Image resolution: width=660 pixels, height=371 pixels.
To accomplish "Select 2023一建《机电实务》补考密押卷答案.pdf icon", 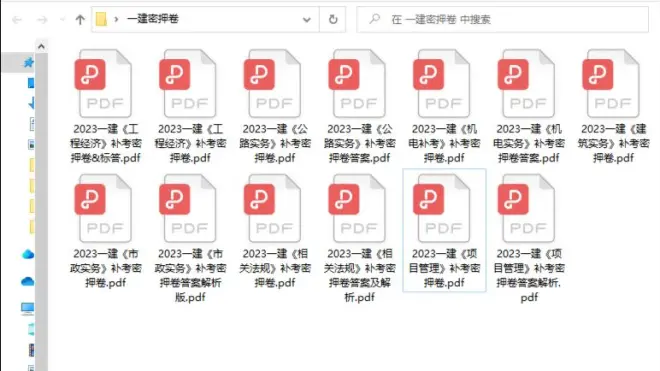I will click(527, 83).
